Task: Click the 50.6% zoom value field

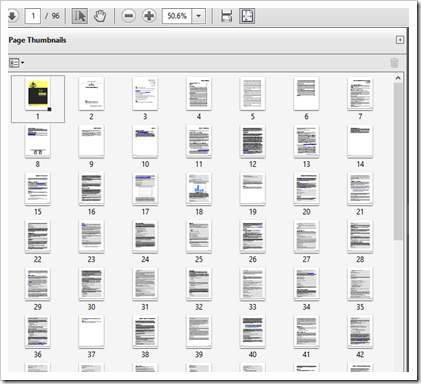Action: point(177,16)
